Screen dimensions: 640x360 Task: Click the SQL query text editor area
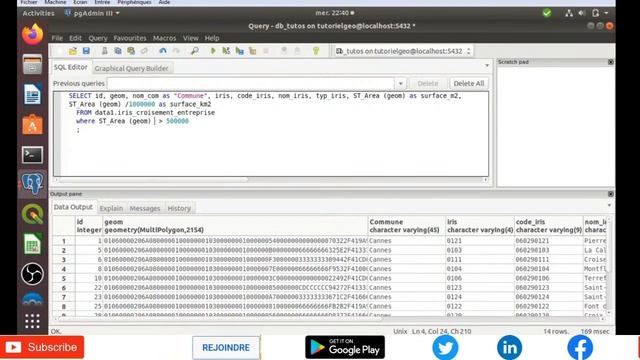(x=271, y=134)
